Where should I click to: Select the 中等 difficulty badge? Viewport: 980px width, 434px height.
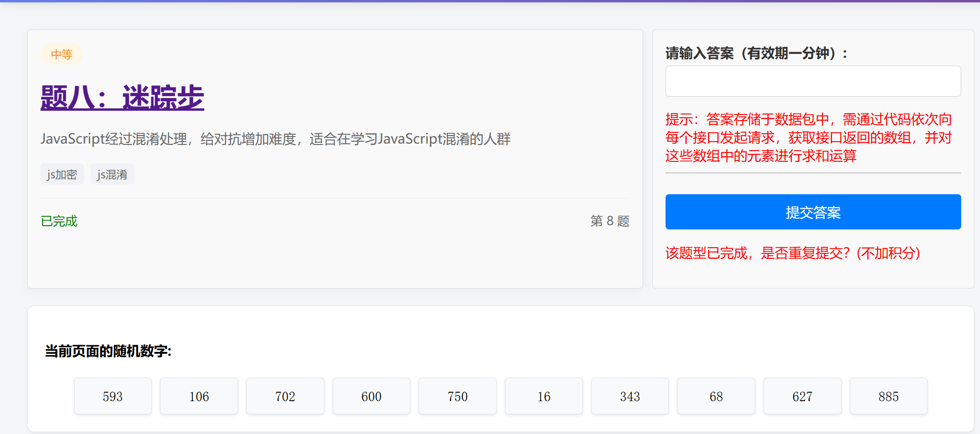[61, 53]
